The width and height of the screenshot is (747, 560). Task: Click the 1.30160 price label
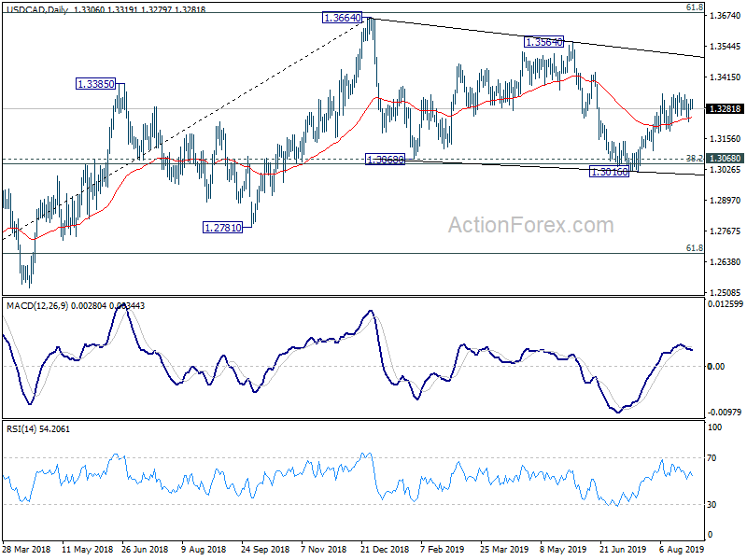[x=610, y=172]
